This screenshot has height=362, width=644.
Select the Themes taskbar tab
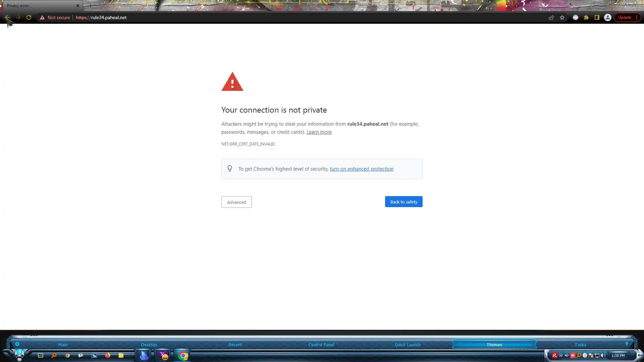(494, 345)
